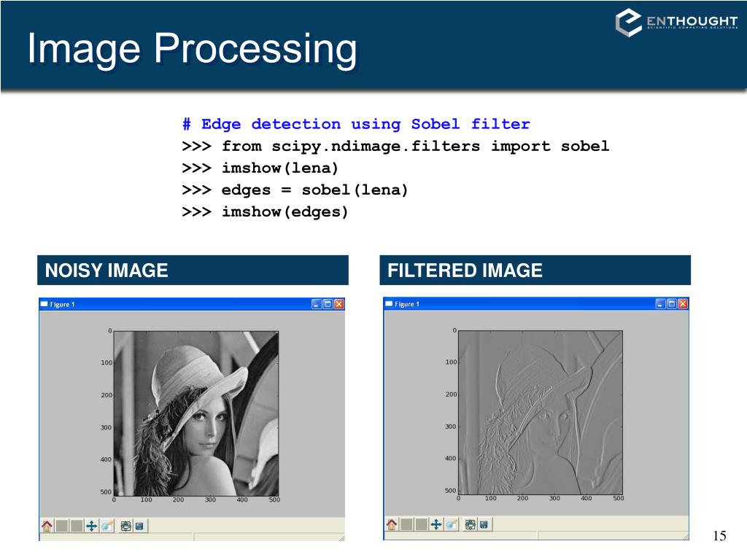747x560 pixels.
Task: Maximize the noisy image Figure 1 window
Action: point(328,304)
